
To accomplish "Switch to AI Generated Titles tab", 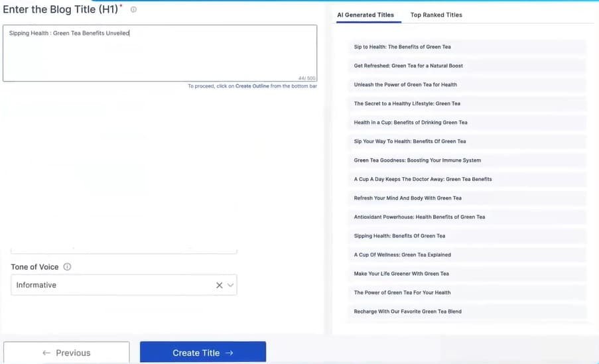I will [x=365, y=15].
